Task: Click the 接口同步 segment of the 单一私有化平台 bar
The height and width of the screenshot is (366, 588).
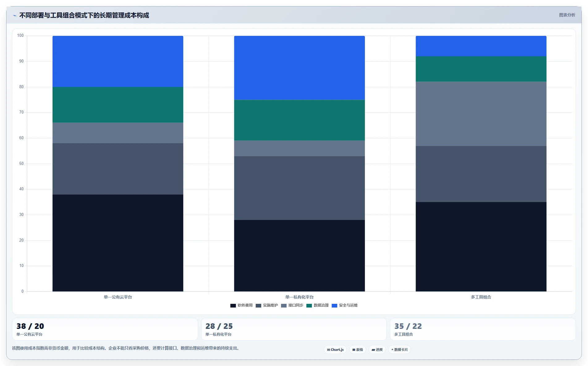Action: [x=299, y=149]
